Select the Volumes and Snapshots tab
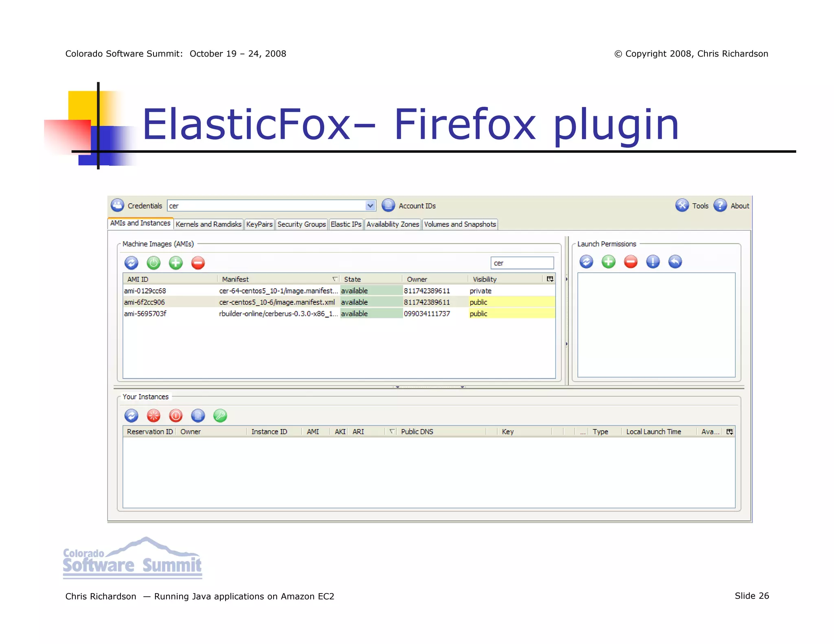Screen dimensions: 834x644 coord(460,224)
